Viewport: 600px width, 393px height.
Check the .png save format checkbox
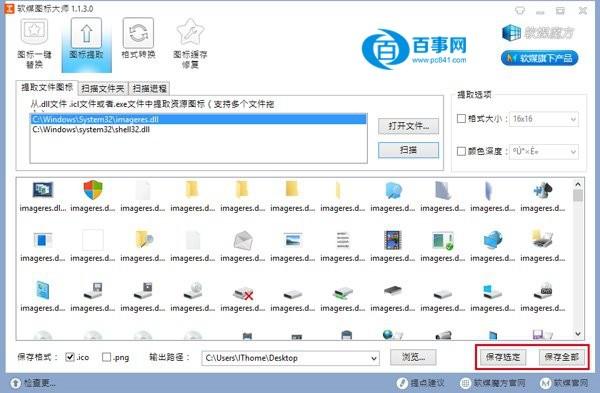[x=107, y=357]
